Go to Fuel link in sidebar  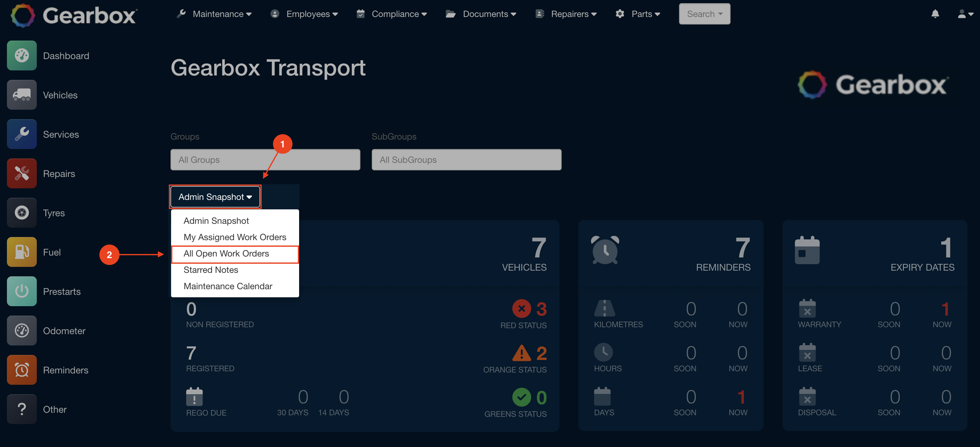click(x=52, y=252)
